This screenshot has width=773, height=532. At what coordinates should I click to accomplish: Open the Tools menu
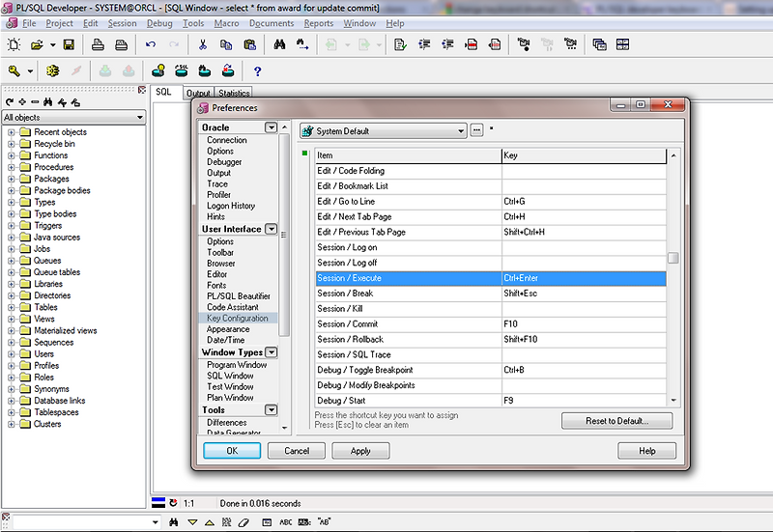[x=193, y=23]
